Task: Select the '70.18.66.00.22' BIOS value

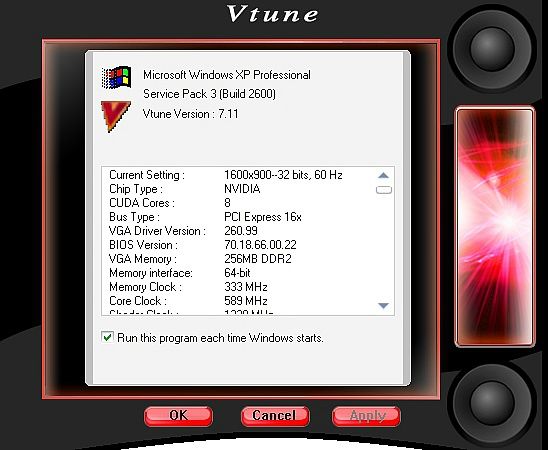Action: pos(260,245)
